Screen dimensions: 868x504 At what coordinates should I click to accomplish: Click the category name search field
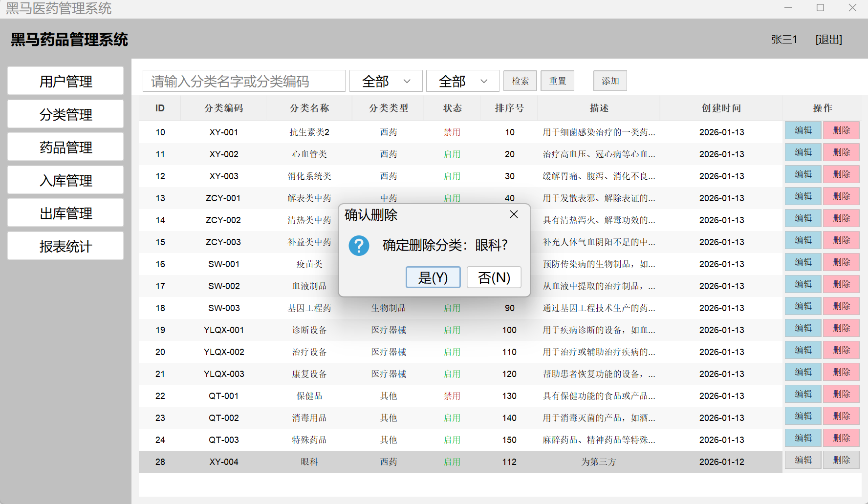tap(244, 81)
